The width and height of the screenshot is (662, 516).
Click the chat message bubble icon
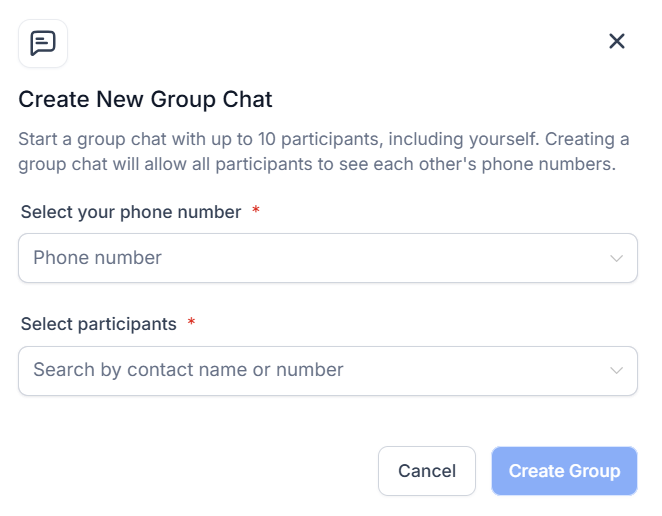tap(43, 43)
